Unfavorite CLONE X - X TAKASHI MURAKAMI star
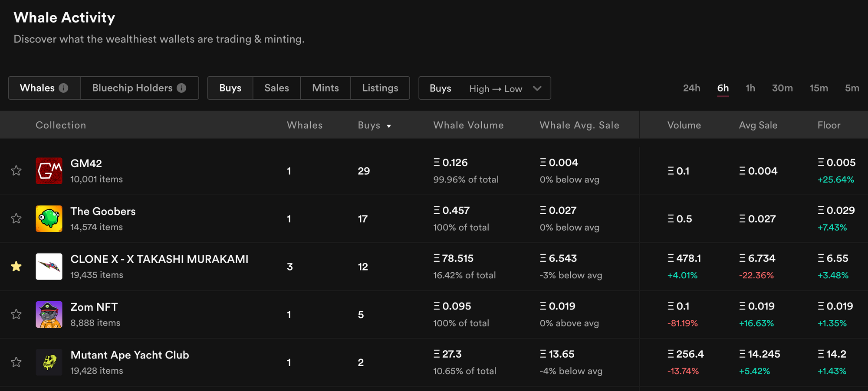This screenshot has width=868, height=391. pos(16,266)
